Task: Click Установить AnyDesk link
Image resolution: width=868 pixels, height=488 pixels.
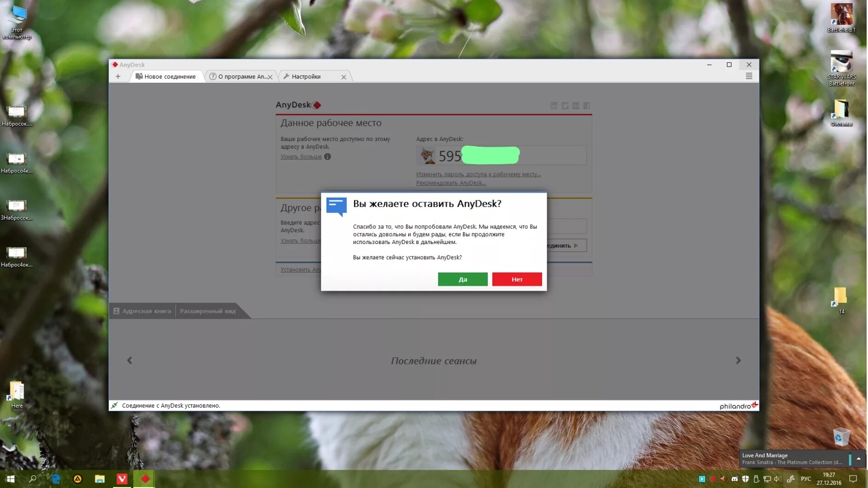Action: [x=301, y=270]
